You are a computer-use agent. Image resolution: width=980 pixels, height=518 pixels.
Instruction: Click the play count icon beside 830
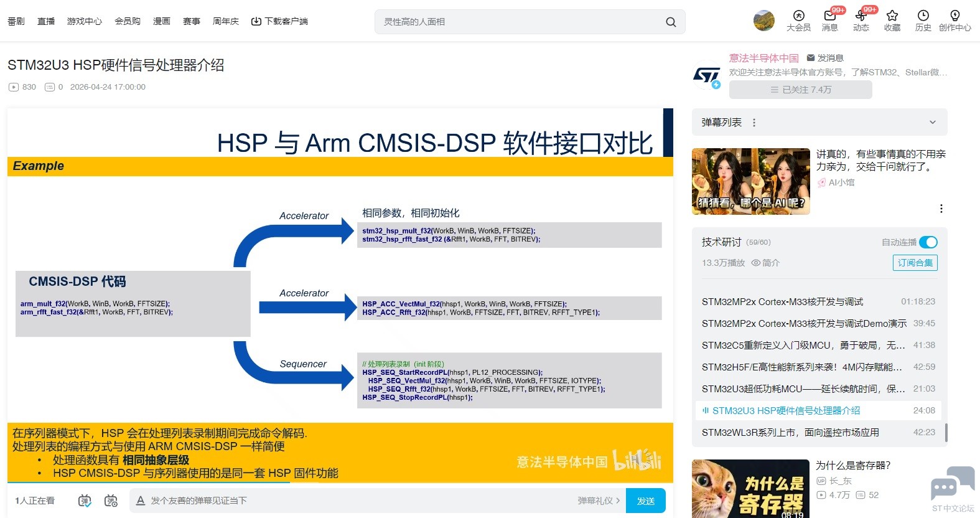click(x=14, y=87)
